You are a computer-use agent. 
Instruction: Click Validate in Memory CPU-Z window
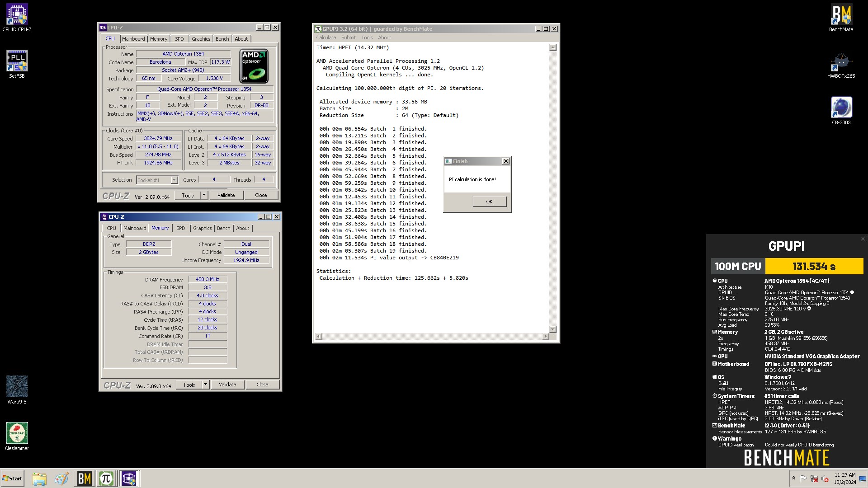(x=227, y=385)
